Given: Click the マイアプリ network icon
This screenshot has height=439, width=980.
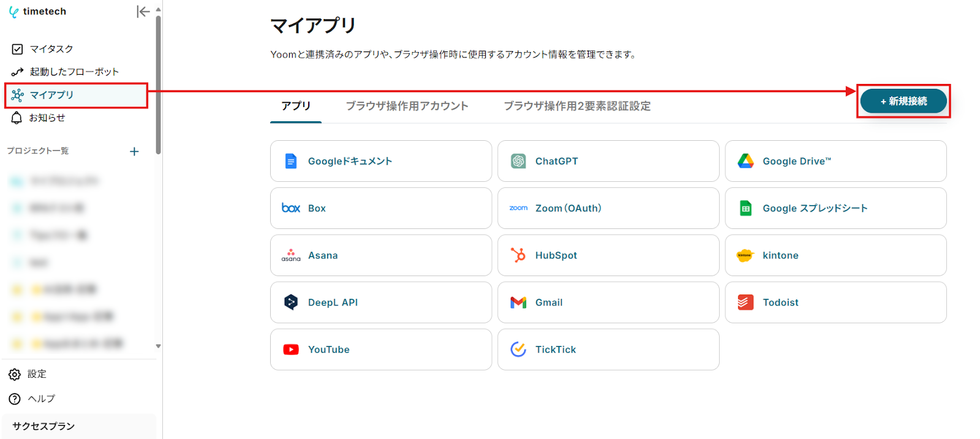Looking at the screenshot, I should (17, 95).
